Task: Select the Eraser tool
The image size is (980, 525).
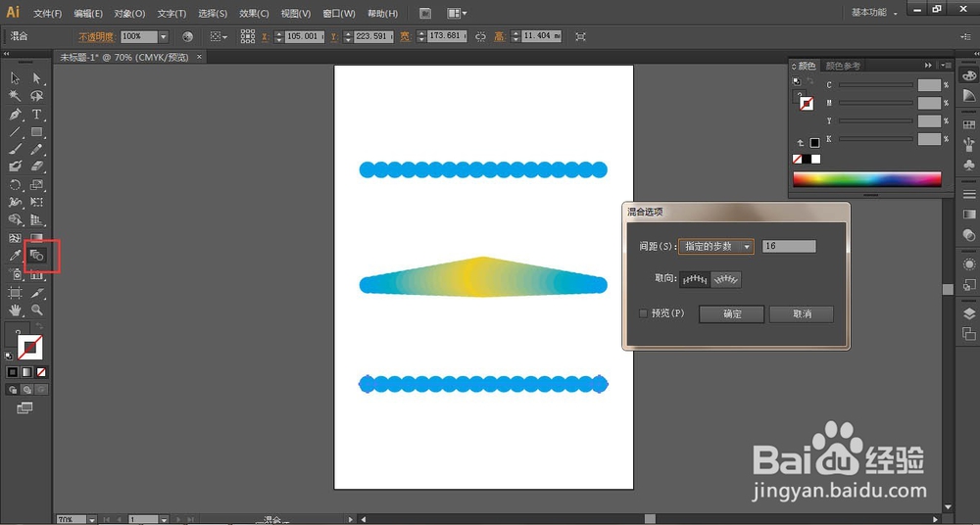Action: pos(37,167)
